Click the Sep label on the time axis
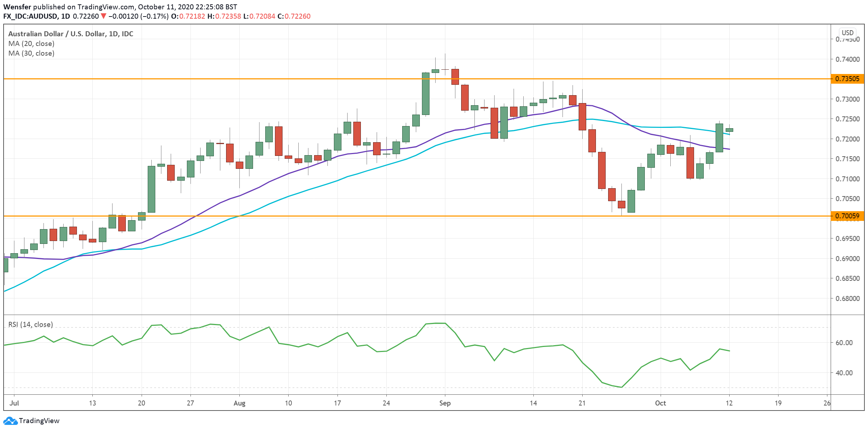Screen dimensions: 868x431 tap(445, 403)
